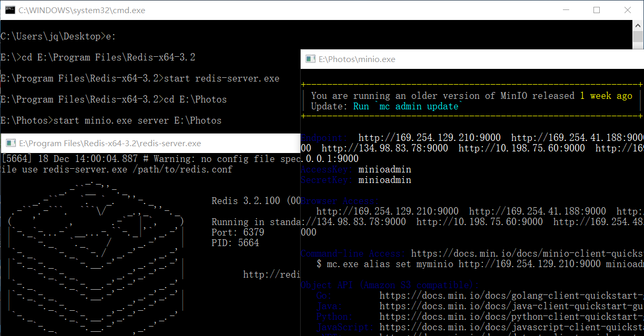
Task: Click the minio.exe window title bar icon
Action: click(311, 59)
